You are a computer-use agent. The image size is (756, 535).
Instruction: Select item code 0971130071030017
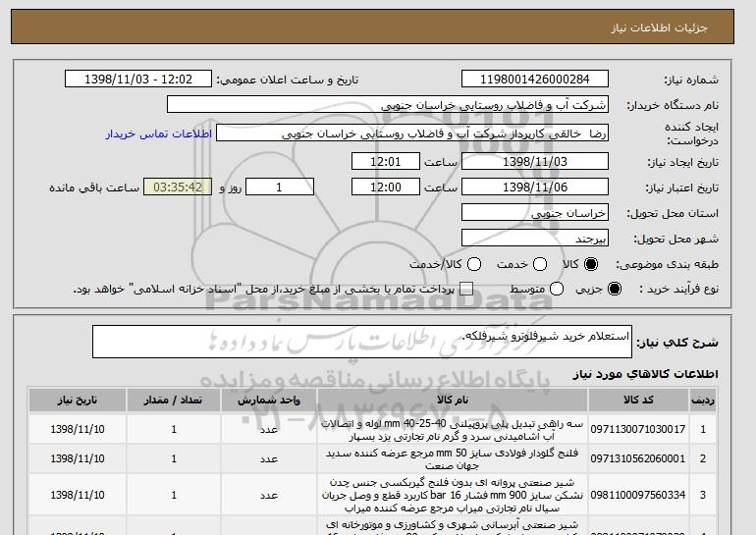638,429
